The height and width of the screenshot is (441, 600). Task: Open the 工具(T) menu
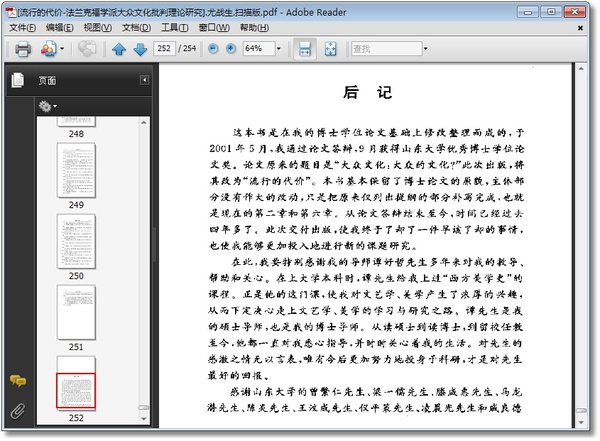click(x=174, y=28)
